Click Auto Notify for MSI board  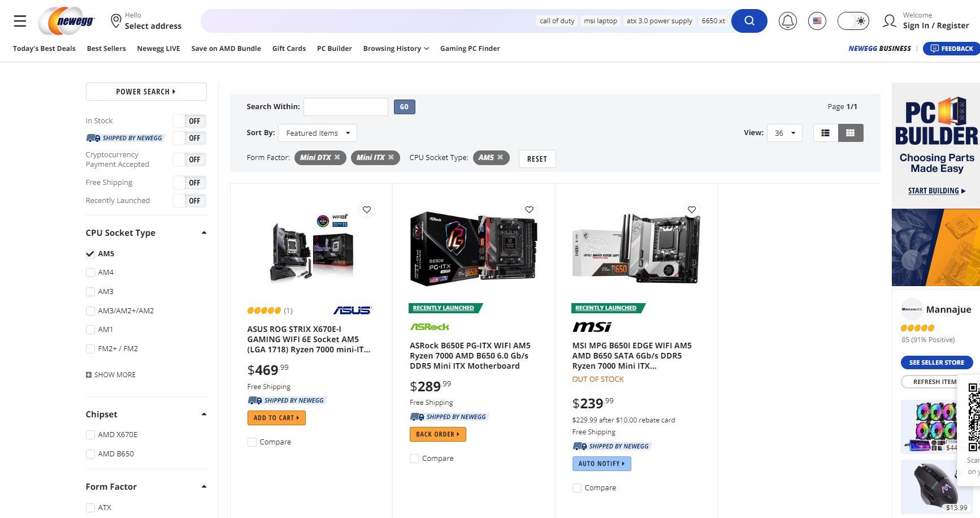601,464
